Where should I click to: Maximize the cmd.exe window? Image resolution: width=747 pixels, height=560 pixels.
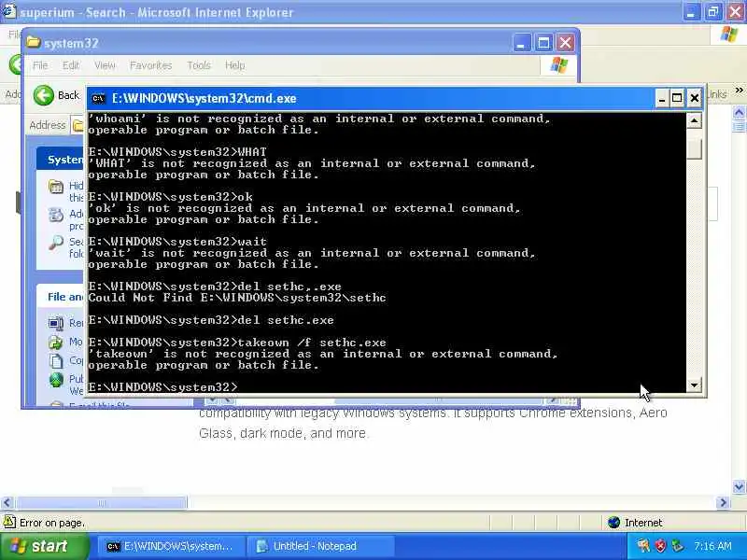(x=677, y=99)
